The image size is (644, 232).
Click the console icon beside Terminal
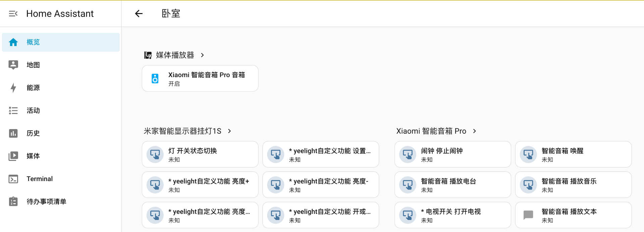(13, 179)
